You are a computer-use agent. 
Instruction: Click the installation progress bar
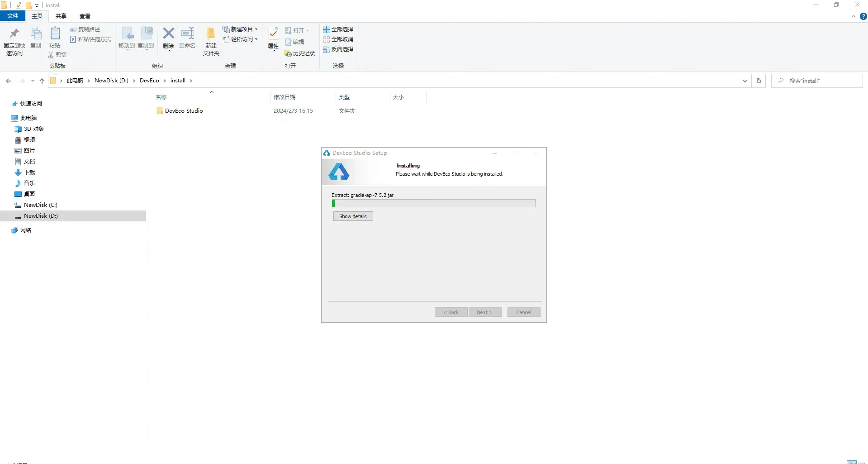tap(433, 204)
